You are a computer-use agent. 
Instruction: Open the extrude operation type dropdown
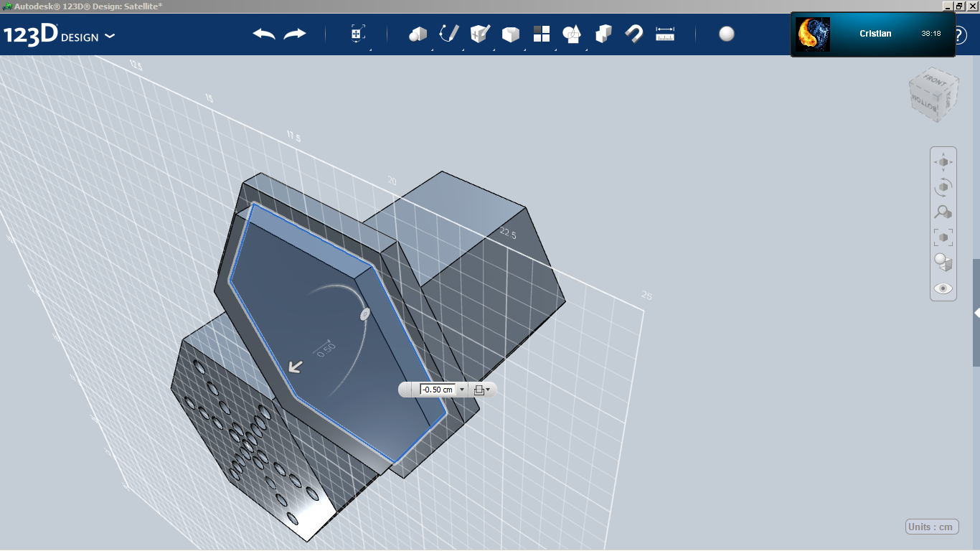[482, 390]
